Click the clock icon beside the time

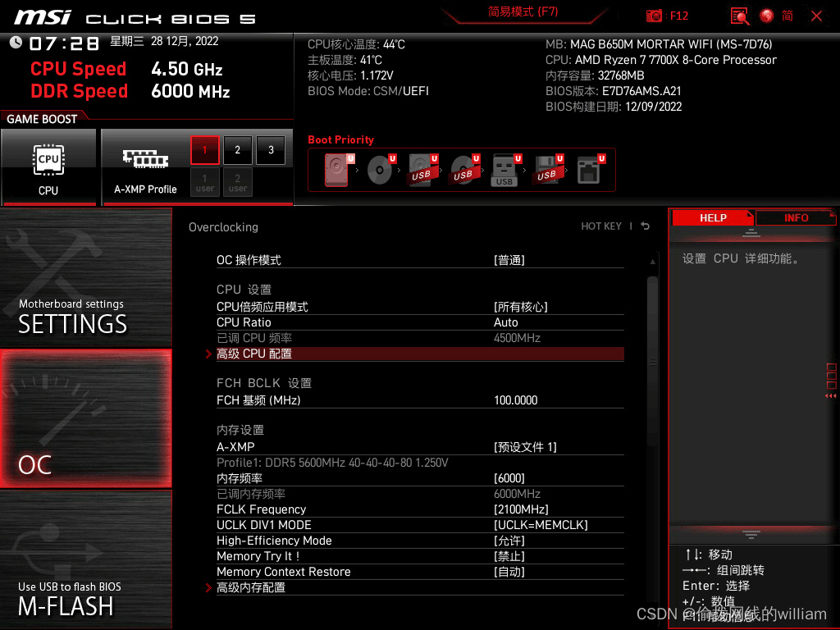click(x=16, y=43)
